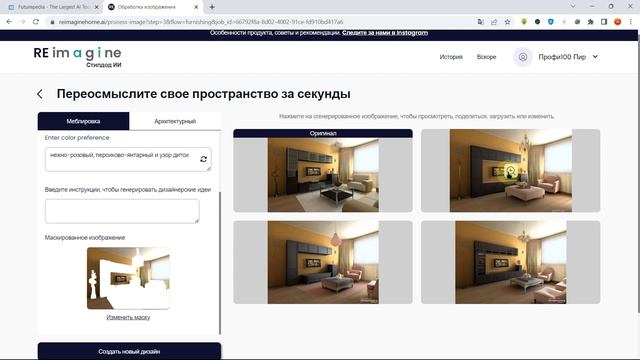640x360 pixels.
Task: Click the tab search chevron in title bar
Action: [573, 7]
